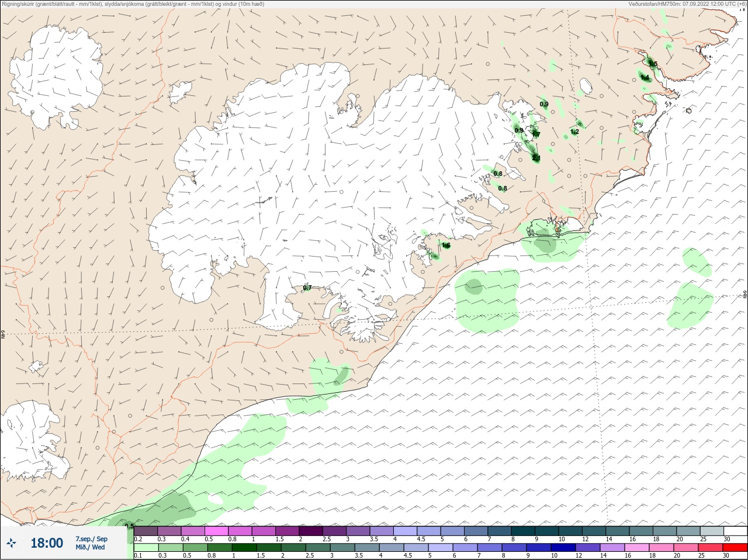This screenshot has width=748, height=560.
Task: Click the 1.6 precipitation value on the map
Action: (x=446, y=246)
